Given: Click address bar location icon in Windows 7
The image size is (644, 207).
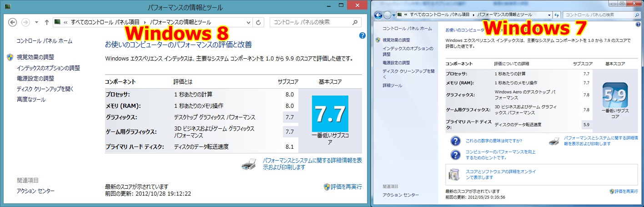Looking at the screenshot, I should point(401,15).
